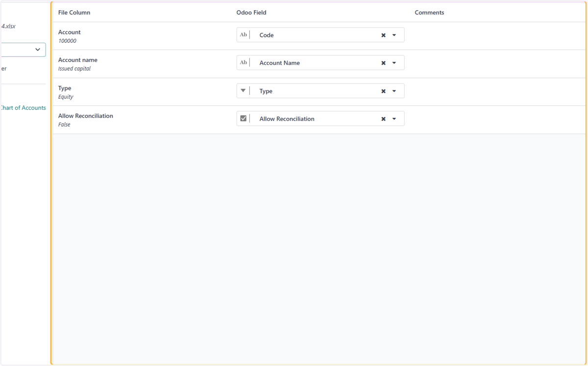The height and width of the screenshot is (366, 588).
Task: Click the Ab text icon beside Code
Action: (x=243, y=35)
